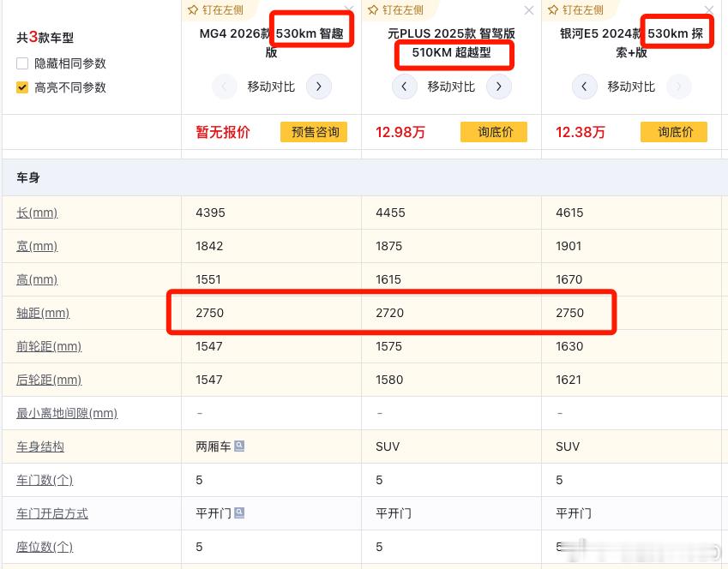Open the 前轮距(mm) parameter link
This screenshot has height=569, width=728.
49,347
